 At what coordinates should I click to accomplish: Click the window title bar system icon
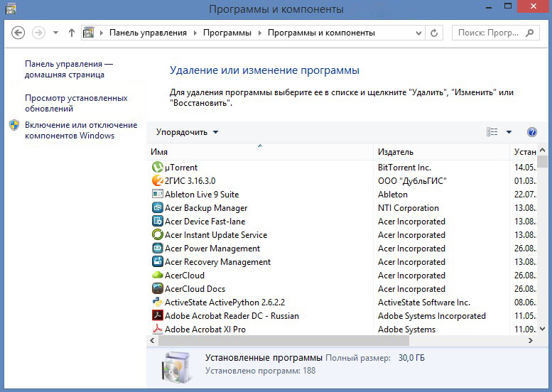click(11, 9)
